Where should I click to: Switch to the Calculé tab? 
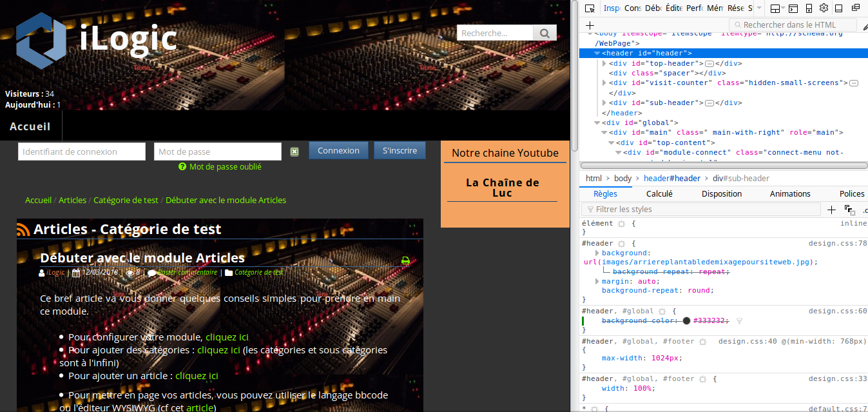pos(659,193)
